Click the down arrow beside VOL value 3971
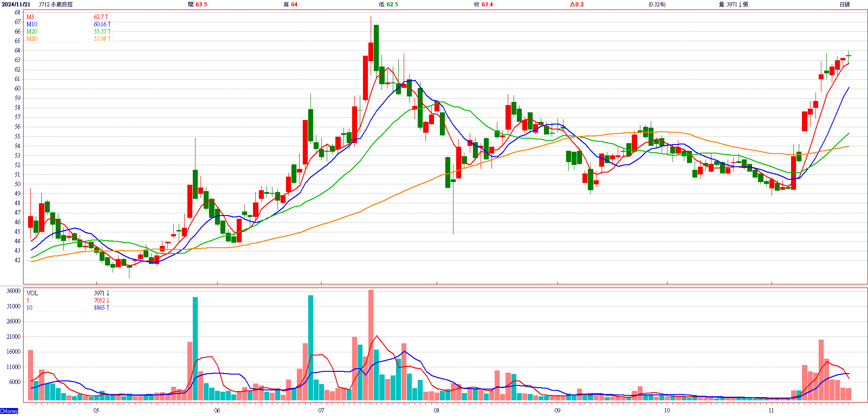The width and height of the screenshot is (868, 418). click(x=108, y=293)
